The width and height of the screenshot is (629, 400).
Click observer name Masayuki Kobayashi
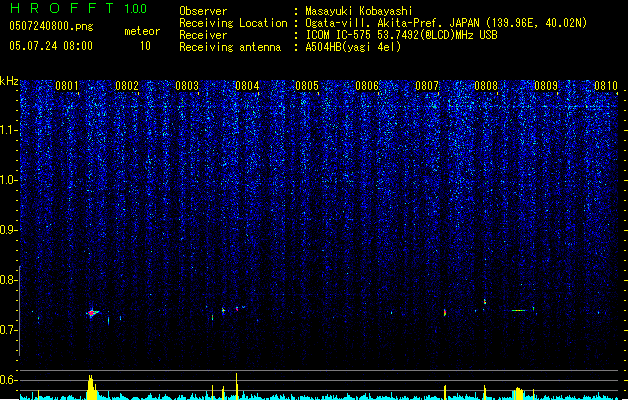[359, 11]
